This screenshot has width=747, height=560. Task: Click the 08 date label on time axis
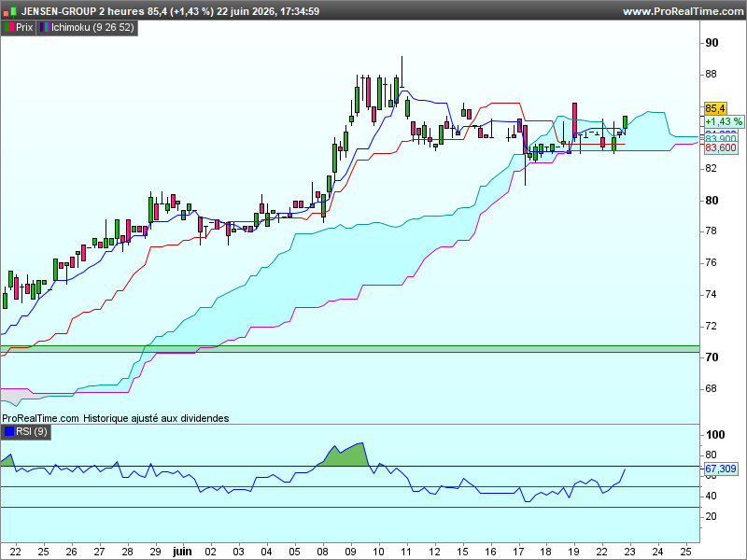pyautogui.click(x=323, y=553)
